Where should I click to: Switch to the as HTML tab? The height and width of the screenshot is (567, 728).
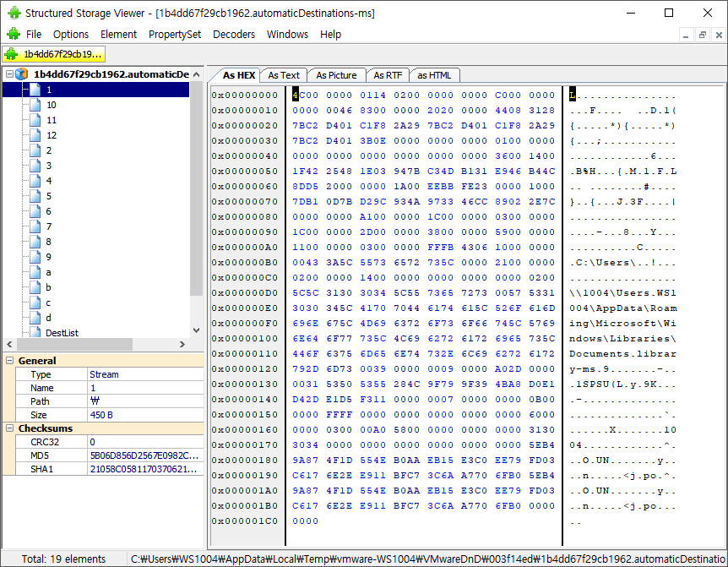pyautogui.click(x=434, y=75)
